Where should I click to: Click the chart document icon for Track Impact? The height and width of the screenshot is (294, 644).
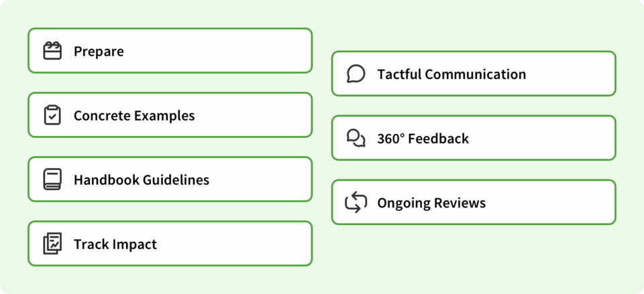(x=52, y=244)
